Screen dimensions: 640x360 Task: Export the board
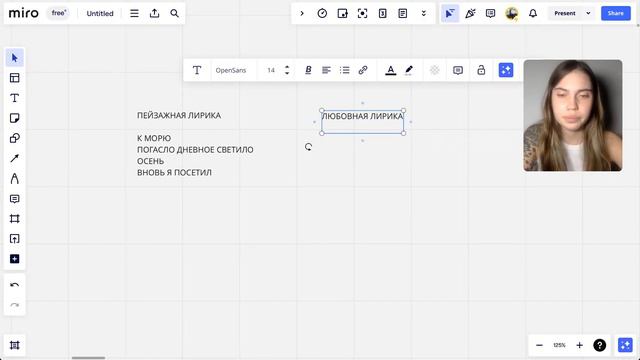tap(154, 13)
